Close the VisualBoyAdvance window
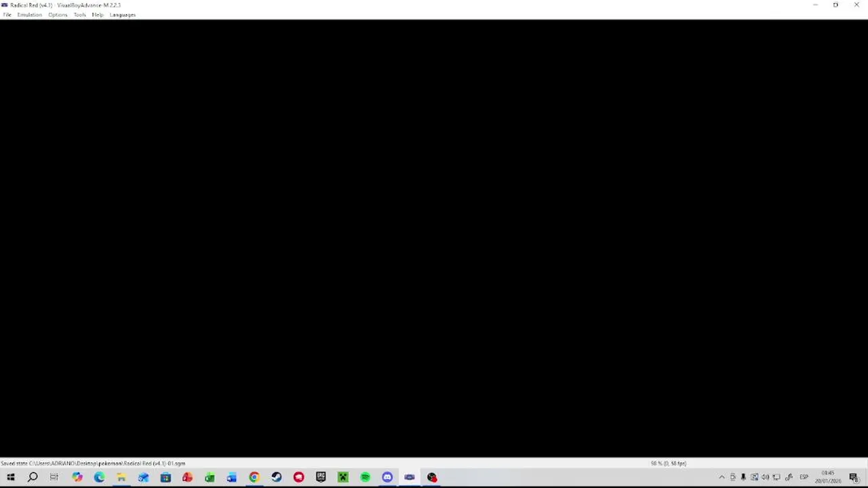Screen dimensions: 868x488 tap(856, 5)
